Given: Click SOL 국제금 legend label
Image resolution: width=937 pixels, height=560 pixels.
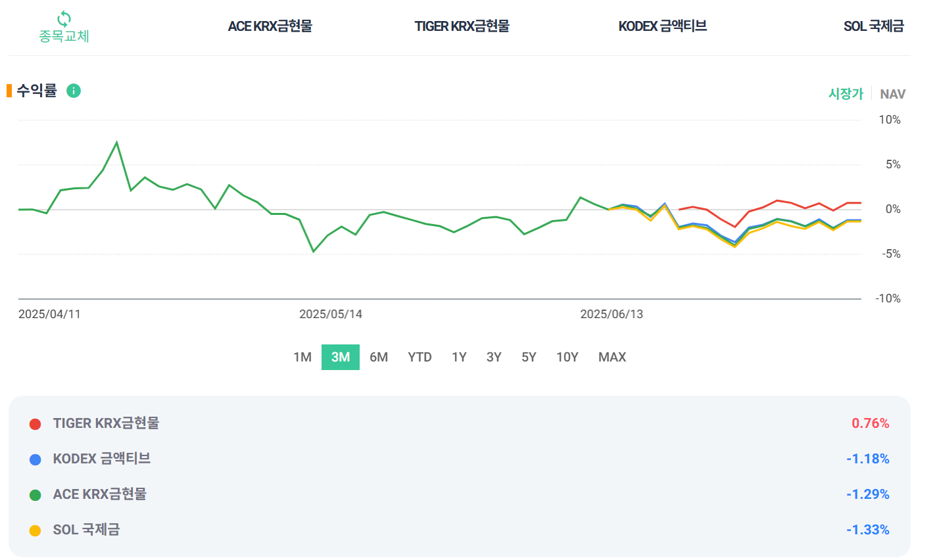Looking at the screenshot, I should click(x=86, y=530).
